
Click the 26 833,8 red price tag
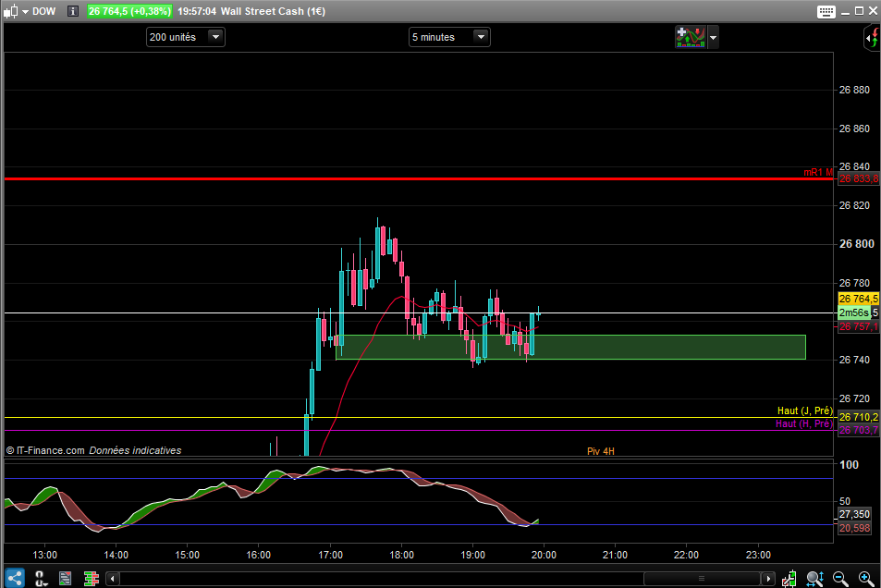pos(859,178)
